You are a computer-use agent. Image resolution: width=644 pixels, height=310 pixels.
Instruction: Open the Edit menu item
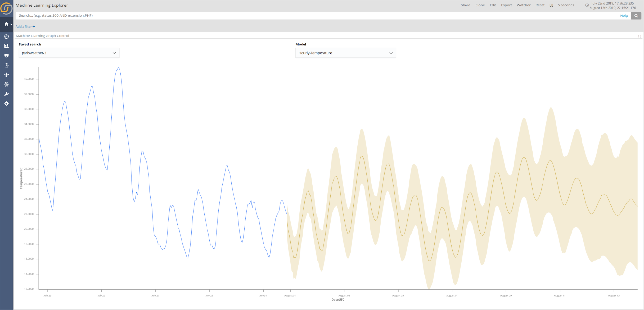click(x=493, y=5)
